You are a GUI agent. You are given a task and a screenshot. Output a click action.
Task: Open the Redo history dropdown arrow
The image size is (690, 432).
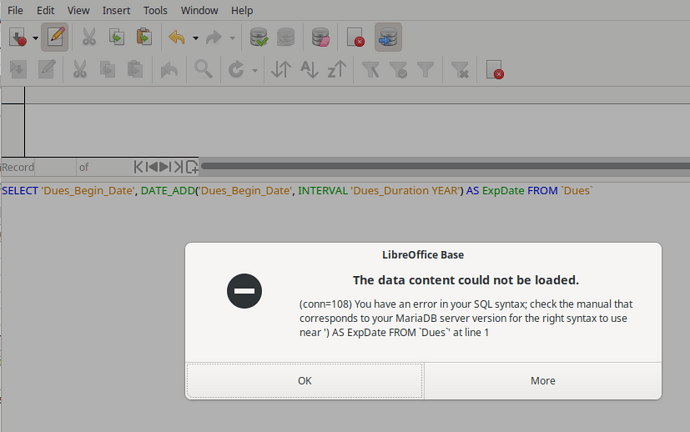232,38
